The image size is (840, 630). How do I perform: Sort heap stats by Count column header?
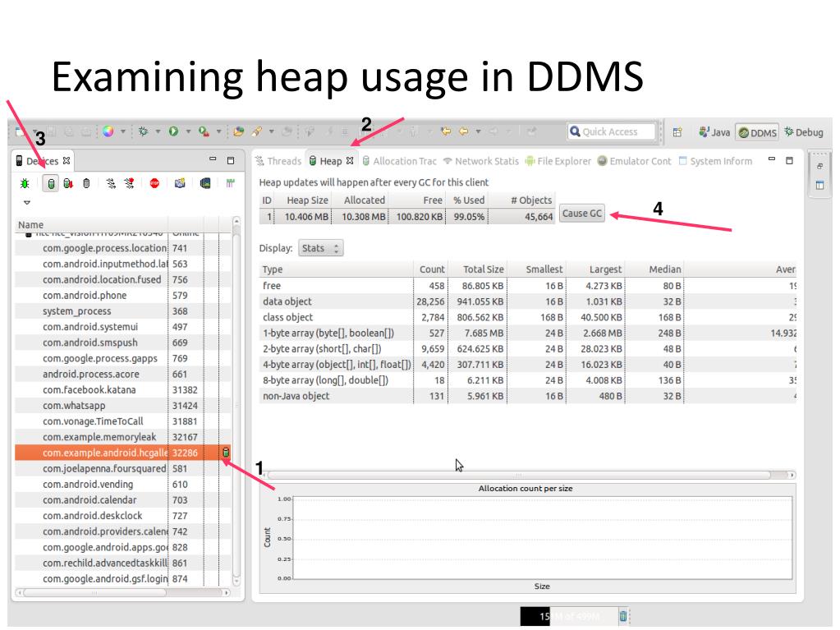point(430,269)
